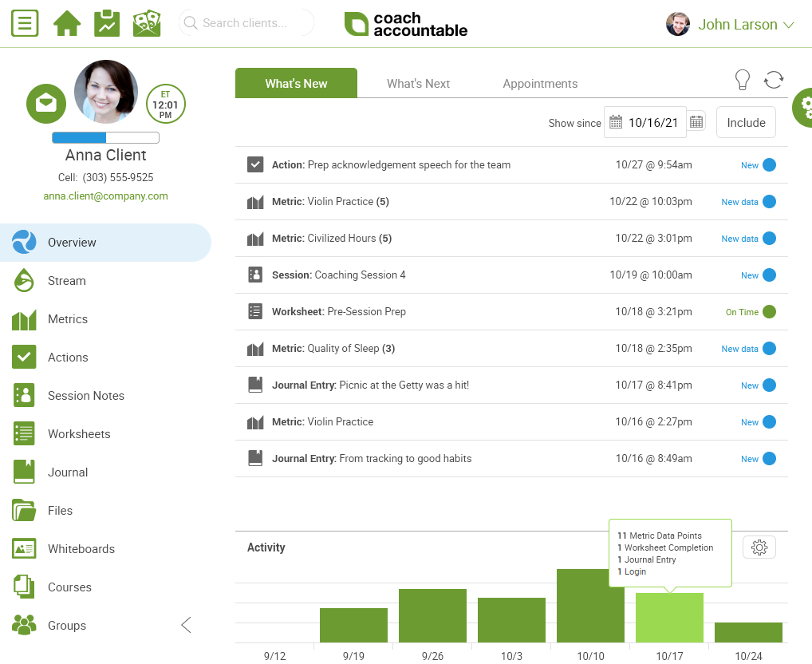812x664 pixels.
Task: Toggle New data dot for Civilized Hours
Action: [x=770, y=239]
